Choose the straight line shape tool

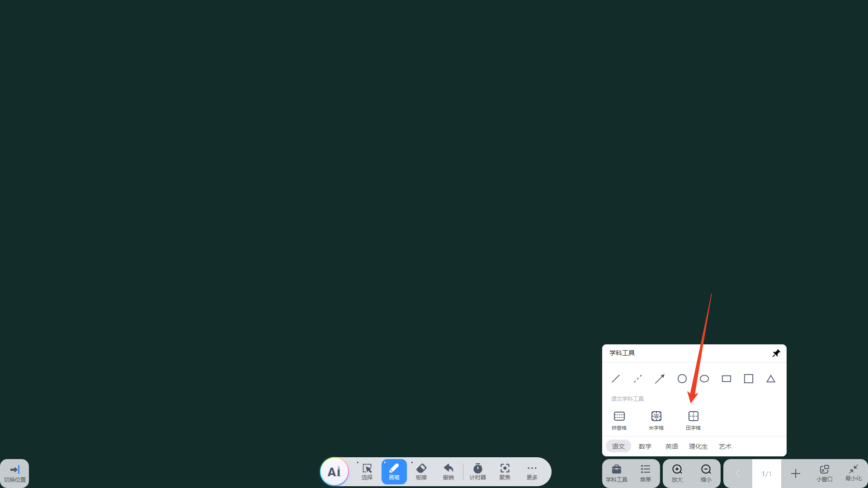pyautogui.click(x=616, y=379)
